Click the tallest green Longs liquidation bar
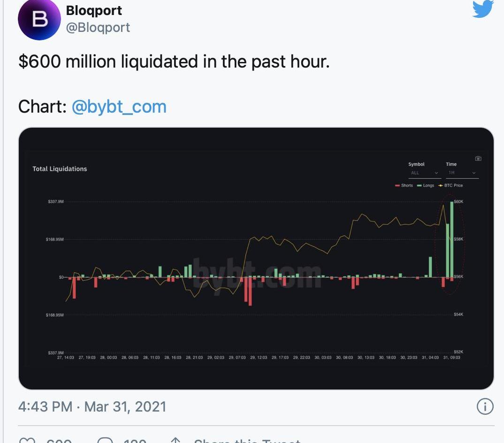The height and width of the screenshot is (443, 504). pyautogui.click(x=452, y=239)
